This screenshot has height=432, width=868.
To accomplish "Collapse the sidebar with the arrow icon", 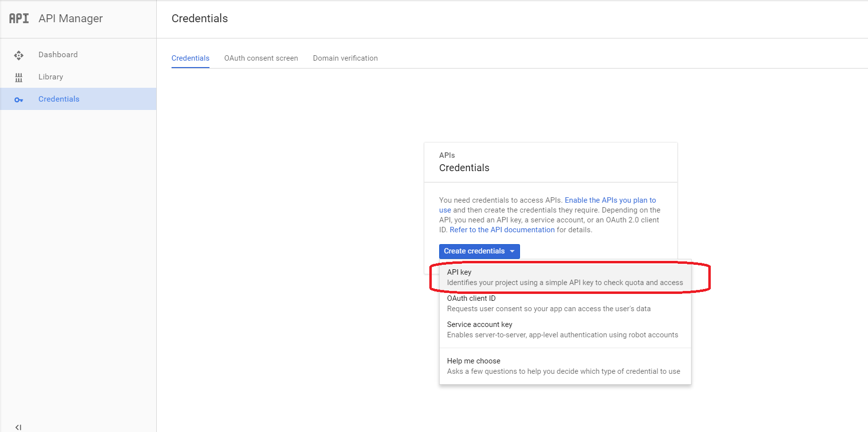I will (18, 427).
